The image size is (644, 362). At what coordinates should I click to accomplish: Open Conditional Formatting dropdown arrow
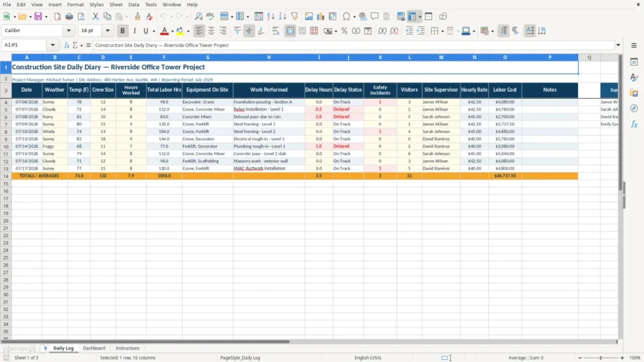tap(492, 31)
